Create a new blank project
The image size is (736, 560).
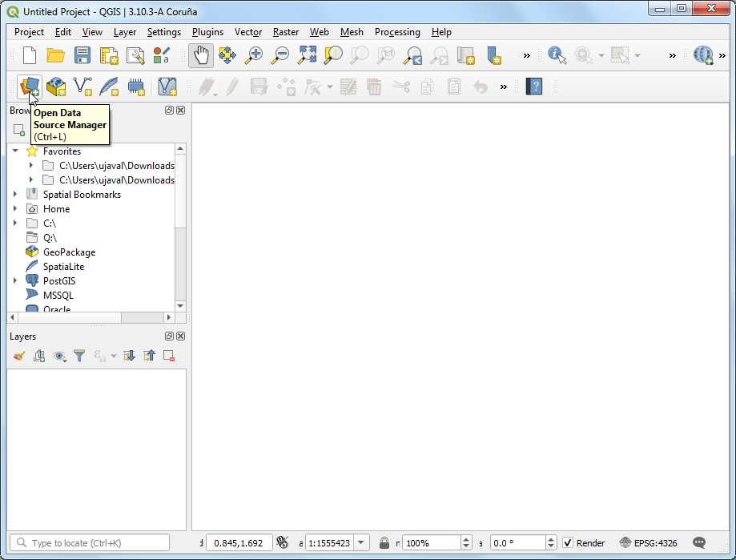(x=30, y=55)
